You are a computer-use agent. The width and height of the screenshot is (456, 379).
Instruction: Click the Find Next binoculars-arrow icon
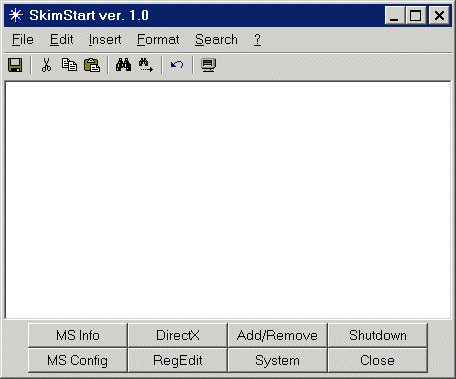coord(146,65)
